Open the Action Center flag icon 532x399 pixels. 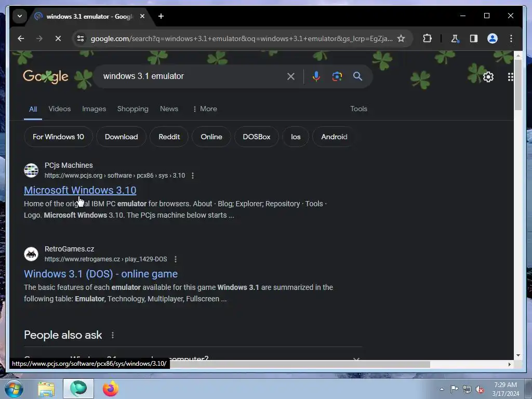tap(454, 389)
